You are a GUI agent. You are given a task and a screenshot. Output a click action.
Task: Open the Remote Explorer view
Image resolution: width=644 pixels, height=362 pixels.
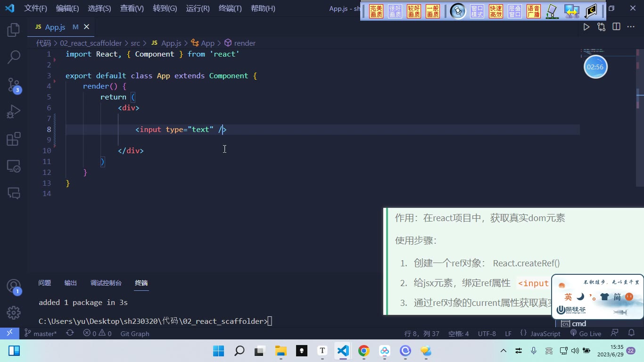[14, 166]
